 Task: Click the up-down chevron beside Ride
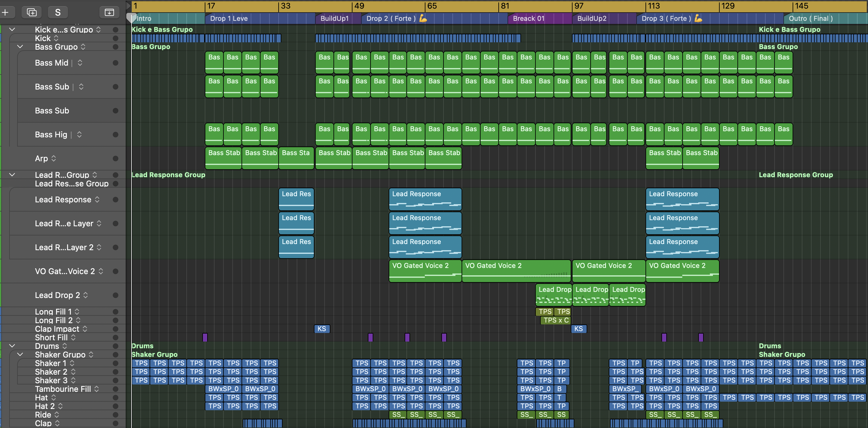(x=57, y=415)
